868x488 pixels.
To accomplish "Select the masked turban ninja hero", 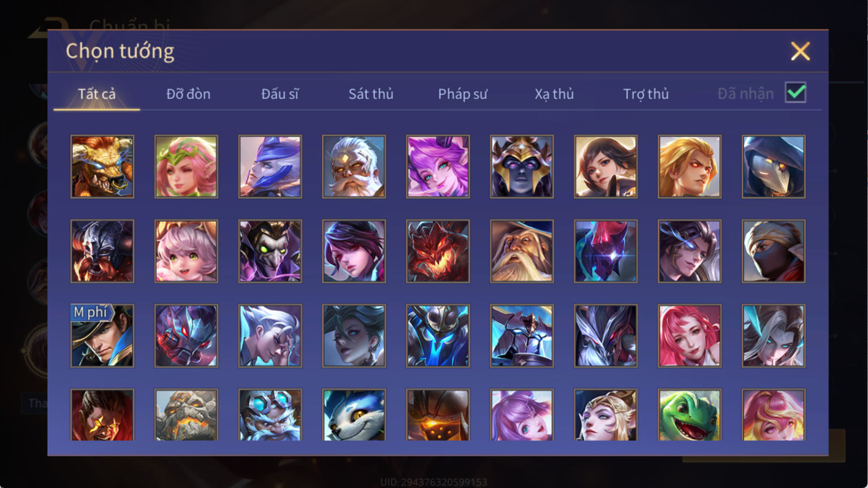I will click(x=774, y=251).
